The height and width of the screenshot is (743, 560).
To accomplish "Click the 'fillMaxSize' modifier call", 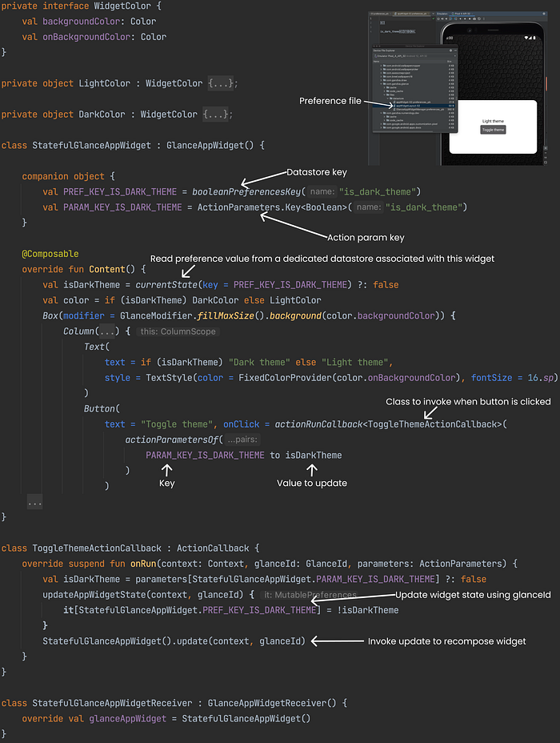I will click(x=226, y=315).
